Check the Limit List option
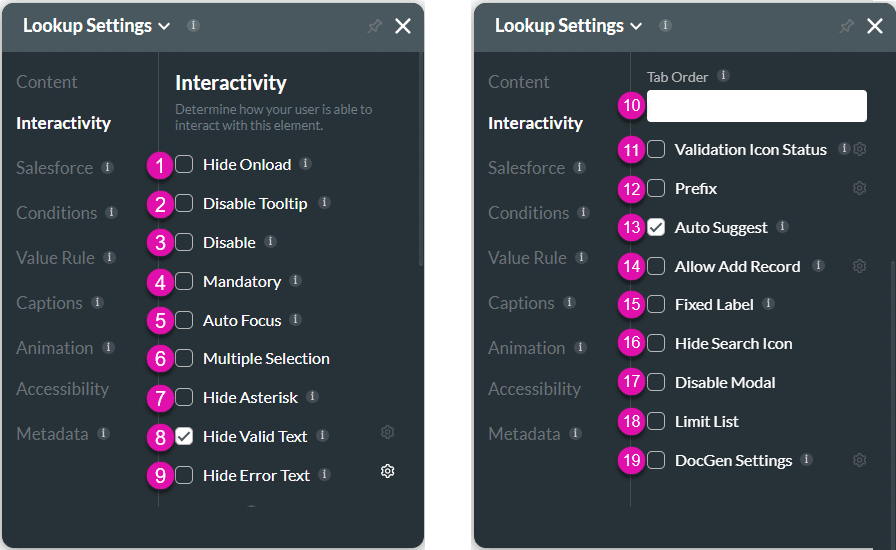The width and height of the screenshot is (896, 550). (656, 422)
